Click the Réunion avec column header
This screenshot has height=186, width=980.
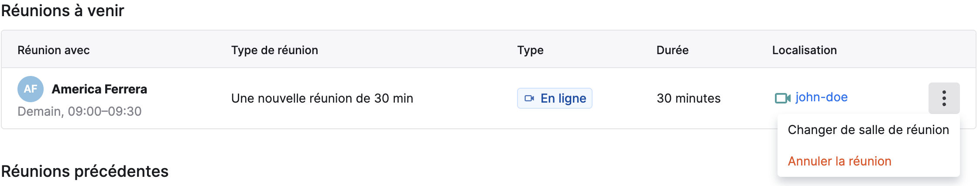[x=54, y=50]
